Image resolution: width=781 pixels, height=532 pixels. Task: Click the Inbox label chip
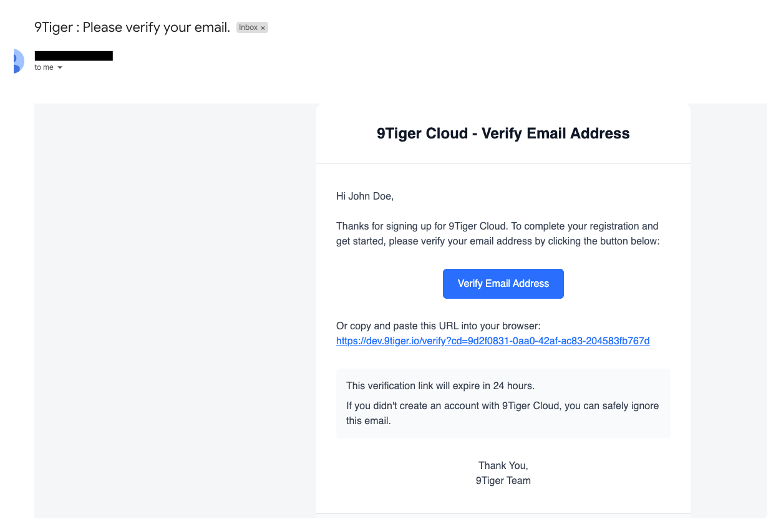252,28
